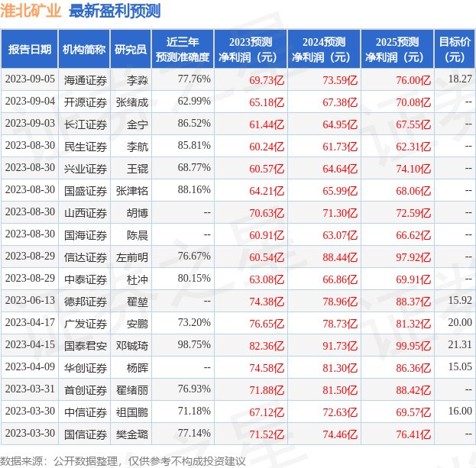Click target price 21.31
Screen dimensions: 476x468
460,344
